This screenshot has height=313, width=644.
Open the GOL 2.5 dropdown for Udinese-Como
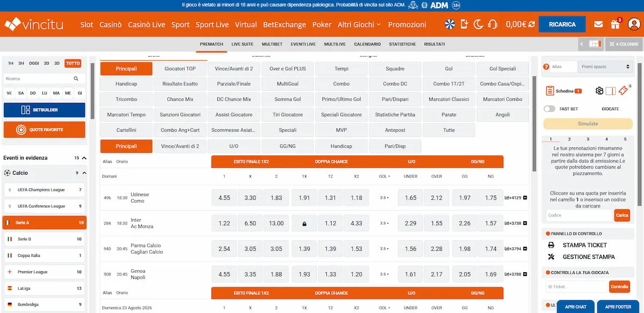[383, 198]
